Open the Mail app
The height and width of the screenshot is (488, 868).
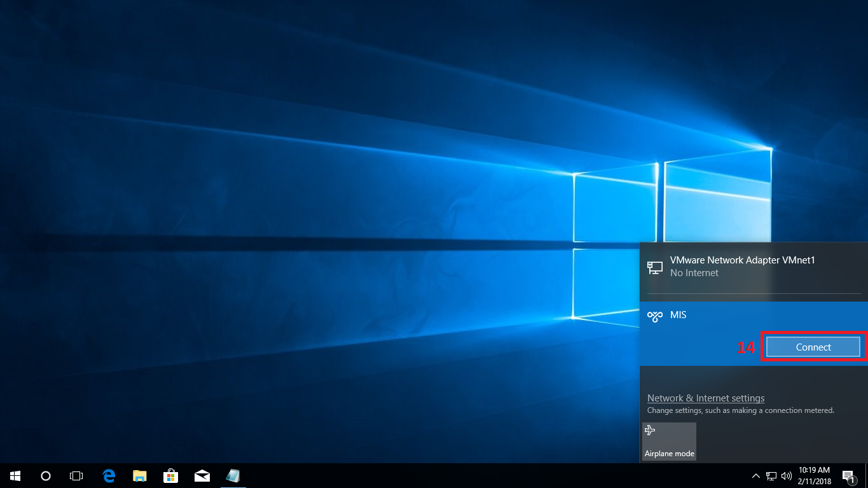tap(202, 475)
